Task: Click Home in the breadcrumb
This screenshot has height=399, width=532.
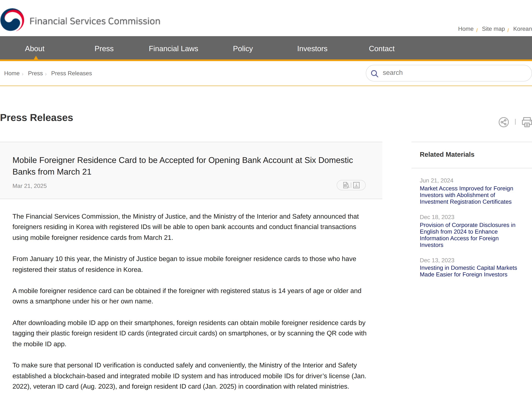Action: [x=12, y=73]
